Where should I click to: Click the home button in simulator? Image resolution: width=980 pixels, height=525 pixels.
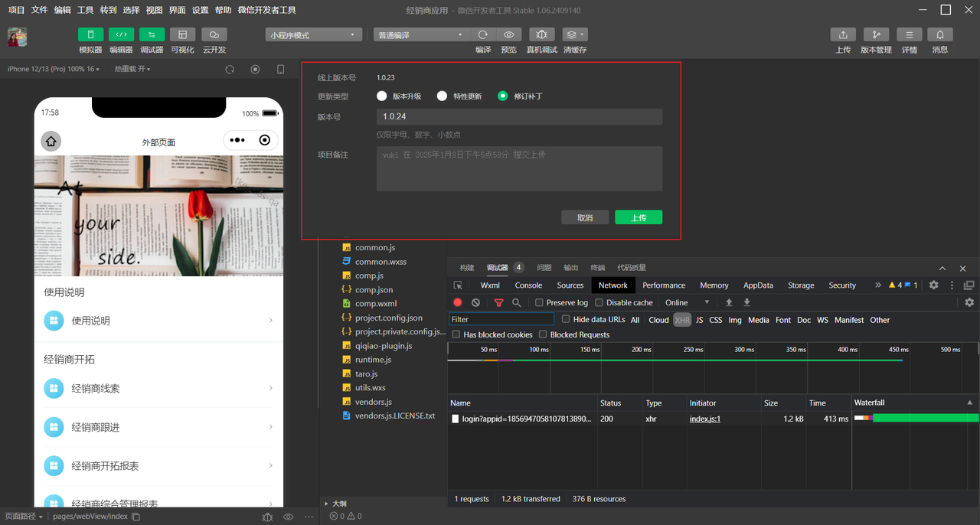51,141
